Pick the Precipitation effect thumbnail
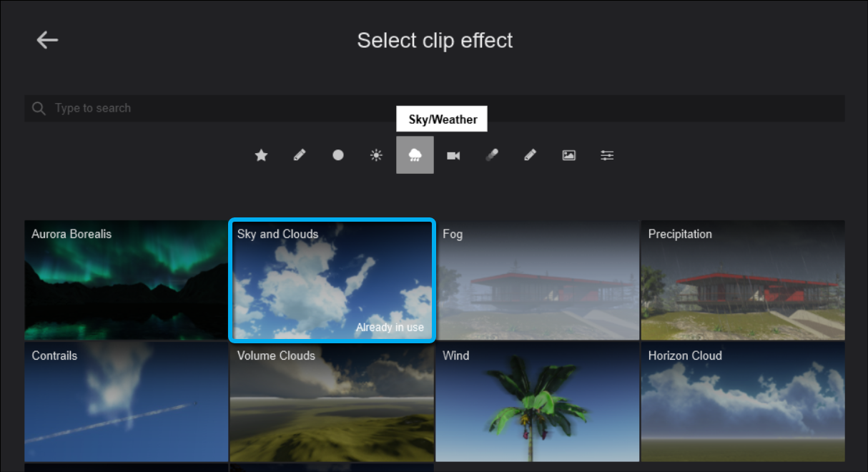This screenshot has height=472, width=868. 742,280
